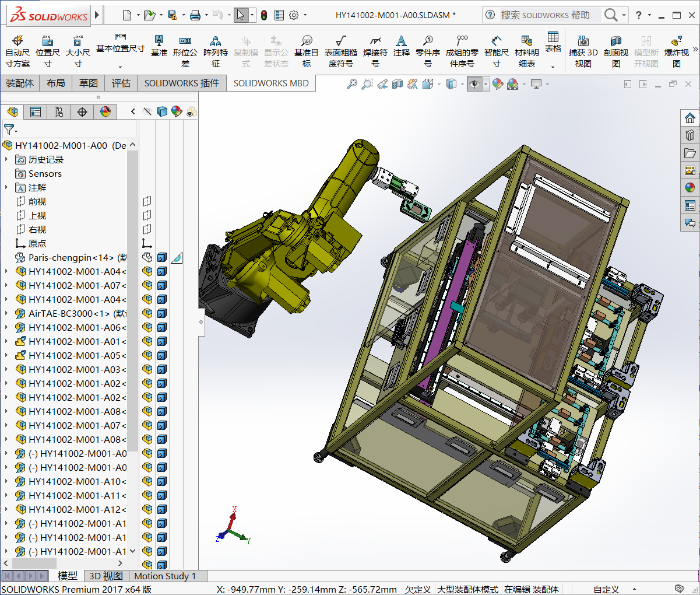Image resolution: width=700 pixels, height=595 pixels.
Task: Switch to the 布局 (Layout) tab
Action: coord(56,83)
